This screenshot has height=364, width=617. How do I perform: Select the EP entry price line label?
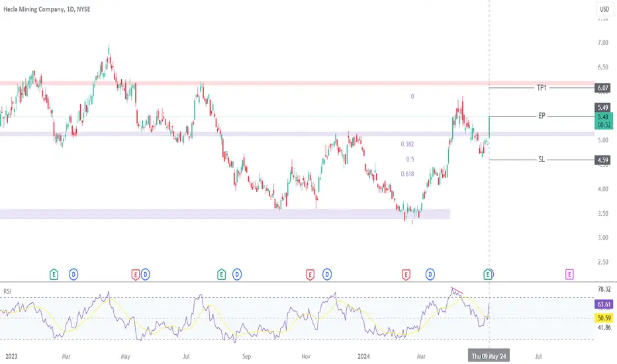[542, 116]
